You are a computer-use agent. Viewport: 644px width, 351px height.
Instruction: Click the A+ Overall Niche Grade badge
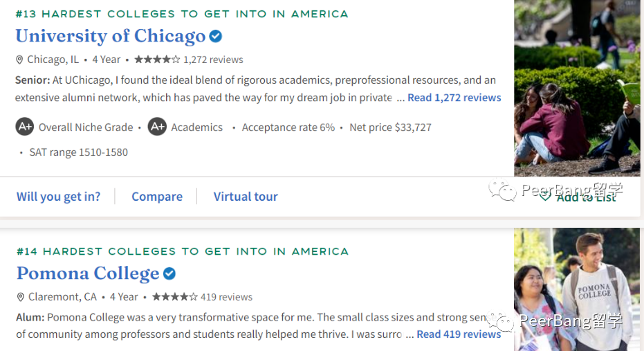(x=25, y=127)
